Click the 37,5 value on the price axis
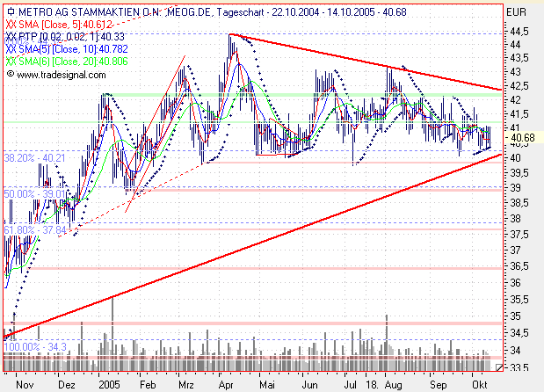The height and width of the screenshot is (392, 544). (x=519, y=235)
